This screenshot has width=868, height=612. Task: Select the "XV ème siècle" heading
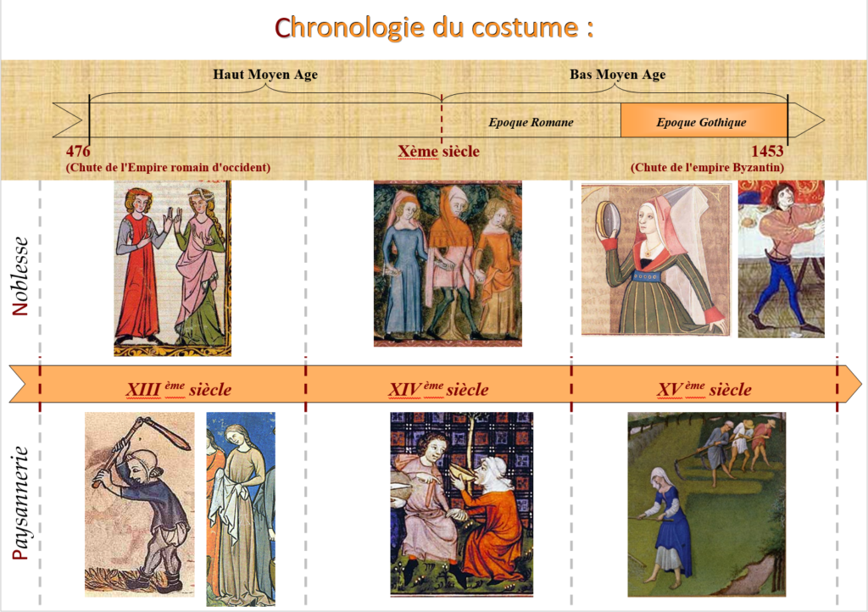click(x=704, y=389)
